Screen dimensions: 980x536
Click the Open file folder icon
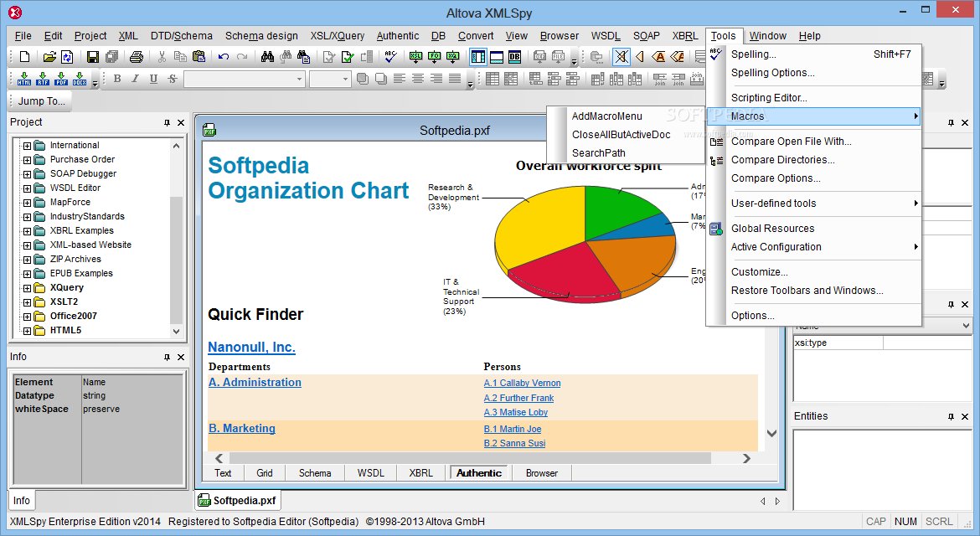click(x=49, y=57)
